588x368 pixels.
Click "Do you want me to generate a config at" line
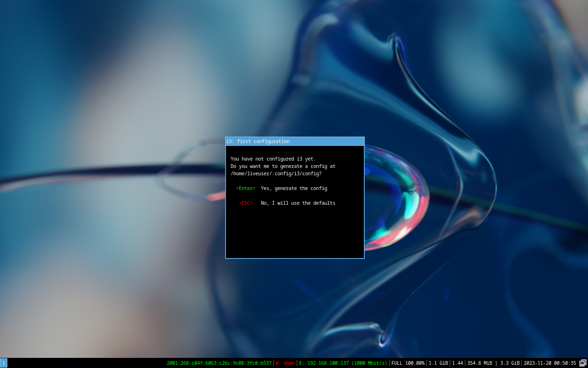click(x=283, y=167)
